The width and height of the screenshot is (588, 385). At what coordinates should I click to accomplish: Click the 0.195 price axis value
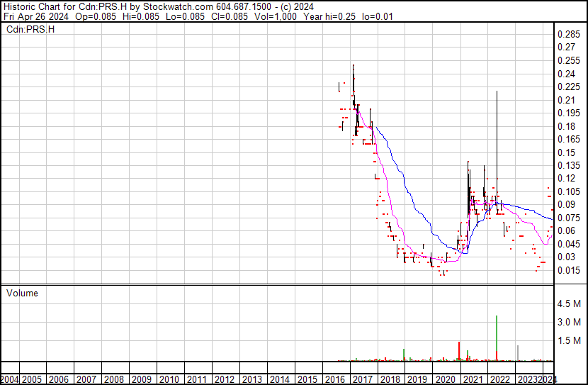[x=569, y=113]
